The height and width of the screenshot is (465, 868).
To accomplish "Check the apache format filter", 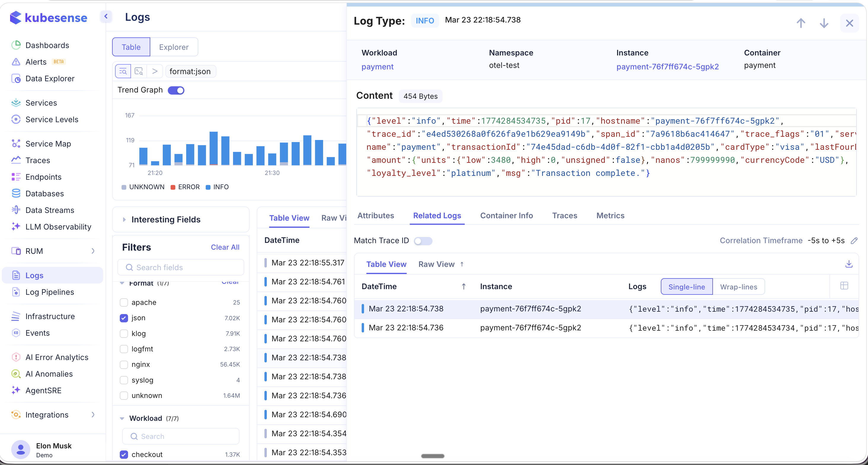I will (124, 302).
